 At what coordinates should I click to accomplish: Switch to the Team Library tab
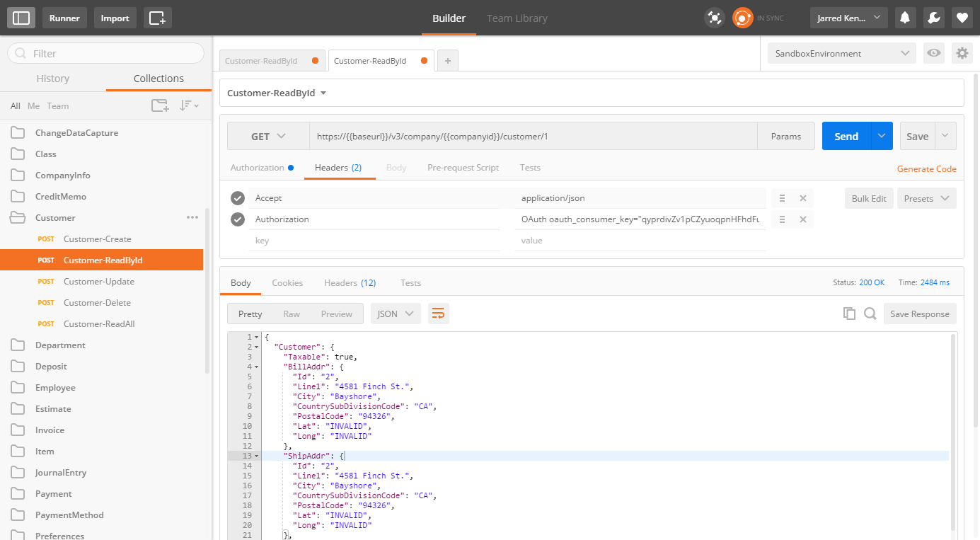517,18
